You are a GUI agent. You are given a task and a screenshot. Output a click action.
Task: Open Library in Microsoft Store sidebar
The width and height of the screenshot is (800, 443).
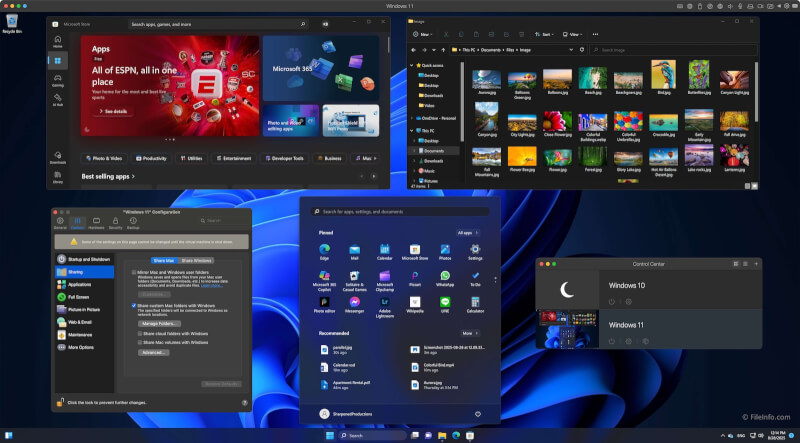(58, 177)
